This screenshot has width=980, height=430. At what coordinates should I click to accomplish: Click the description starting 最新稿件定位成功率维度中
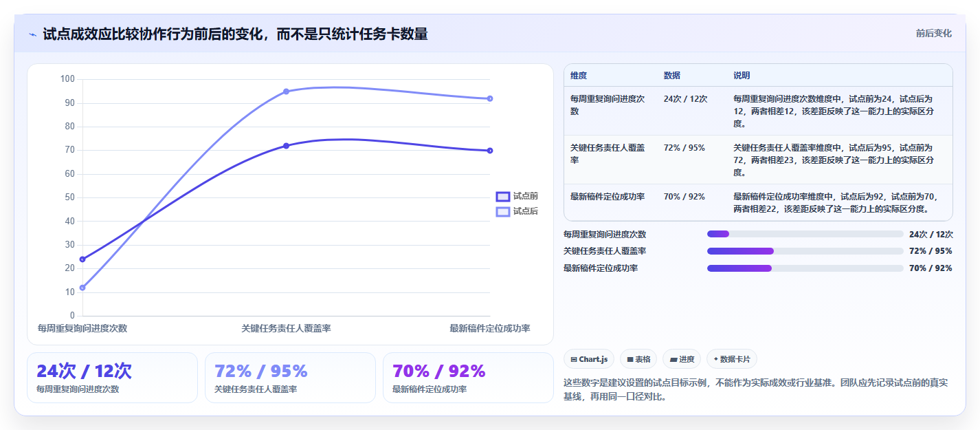pos(835,202)
